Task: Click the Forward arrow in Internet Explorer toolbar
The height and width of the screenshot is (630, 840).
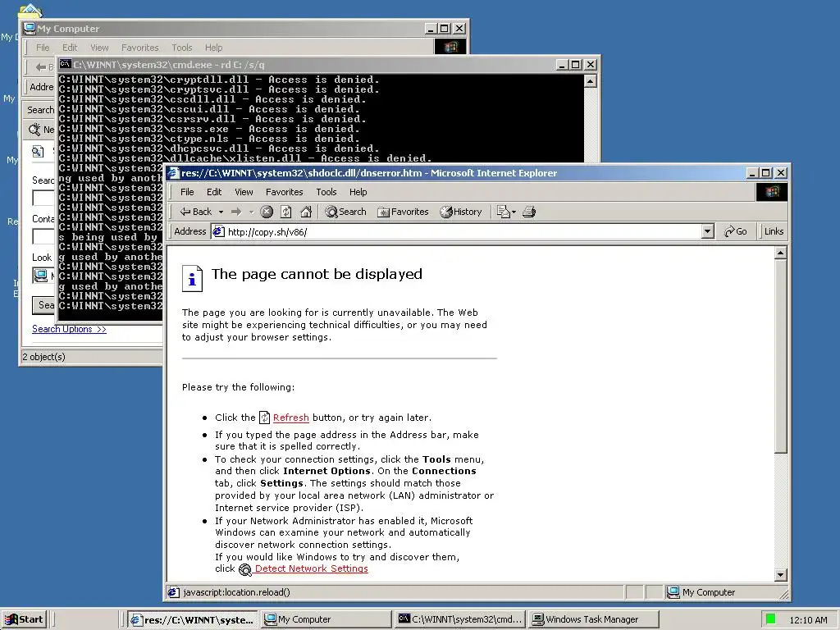Action: tap(236, 212)
